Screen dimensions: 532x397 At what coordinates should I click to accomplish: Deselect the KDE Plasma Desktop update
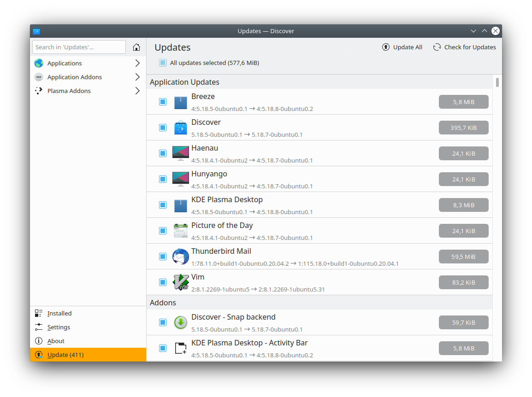click(x=163, y=205)
